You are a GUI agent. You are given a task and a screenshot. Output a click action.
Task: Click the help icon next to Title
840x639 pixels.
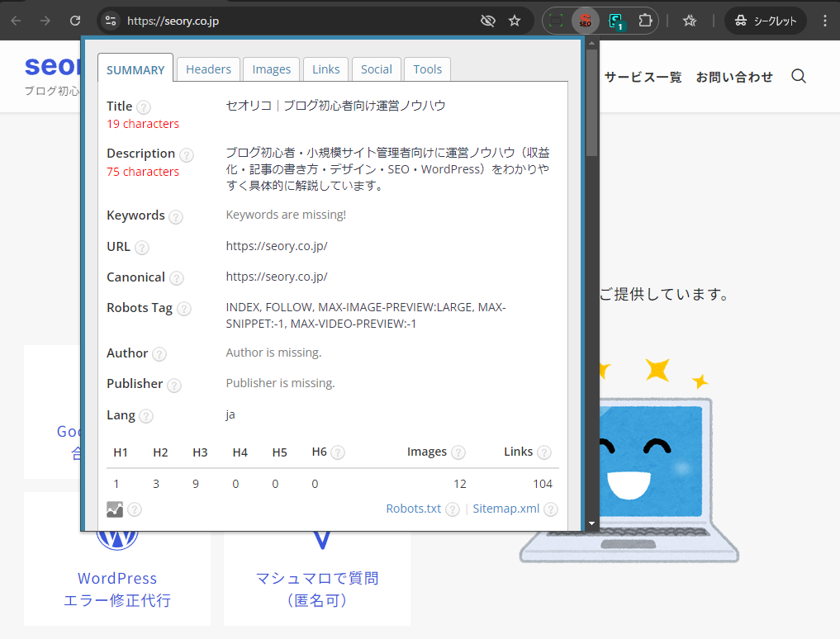click(x=144, y=107)
